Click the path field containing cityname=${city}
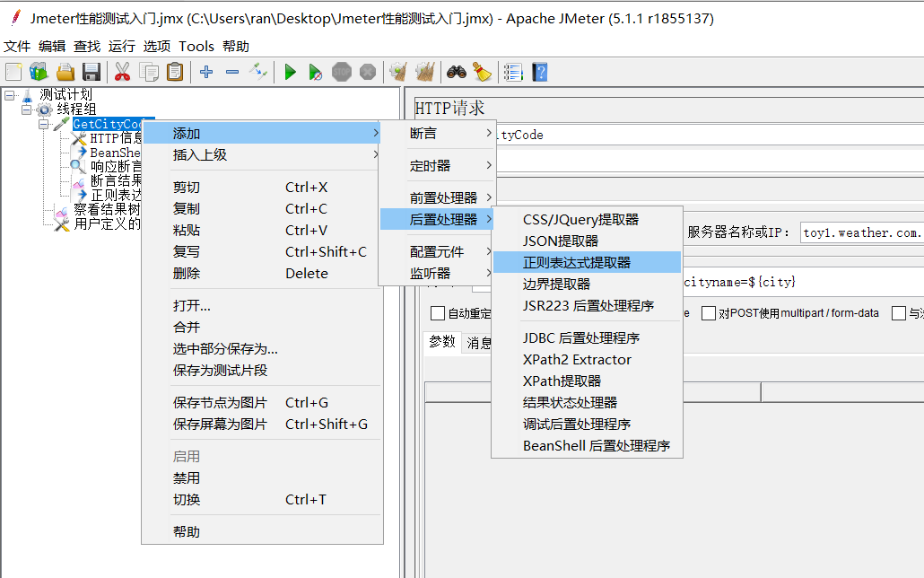The image size is (924, 578). pos(803,282)
